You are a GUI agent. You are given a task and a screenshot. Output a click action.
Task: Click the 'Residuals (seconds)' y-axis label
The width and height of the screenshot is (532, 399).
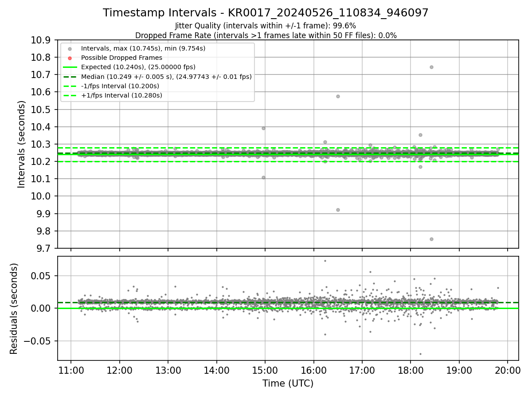coord(14,309)
